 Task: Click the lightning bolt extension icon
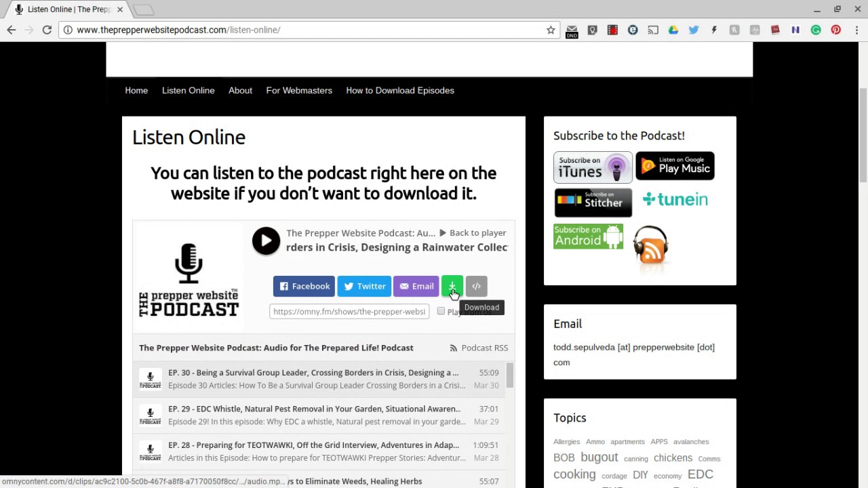click(x=714, y=30)
